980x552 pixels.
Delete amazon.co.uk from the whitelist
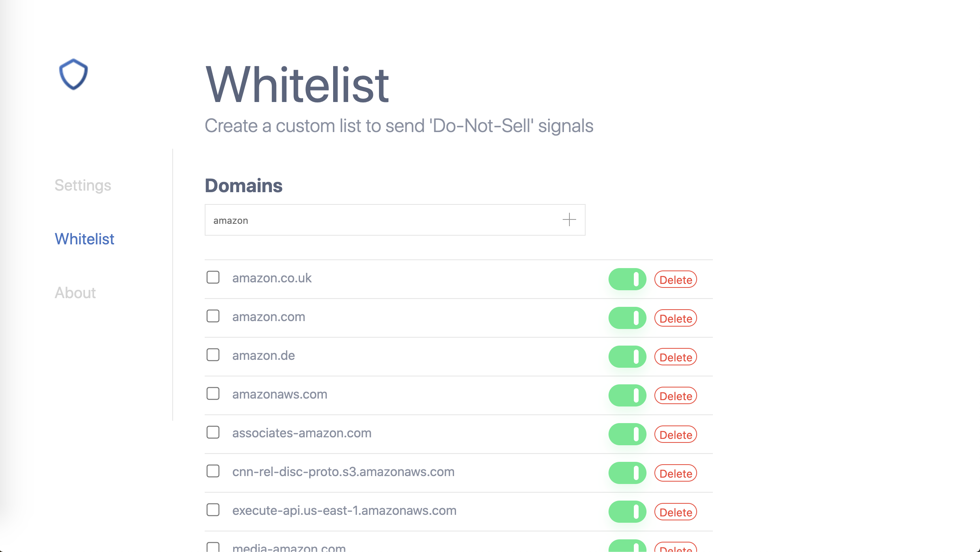point(676,279)
